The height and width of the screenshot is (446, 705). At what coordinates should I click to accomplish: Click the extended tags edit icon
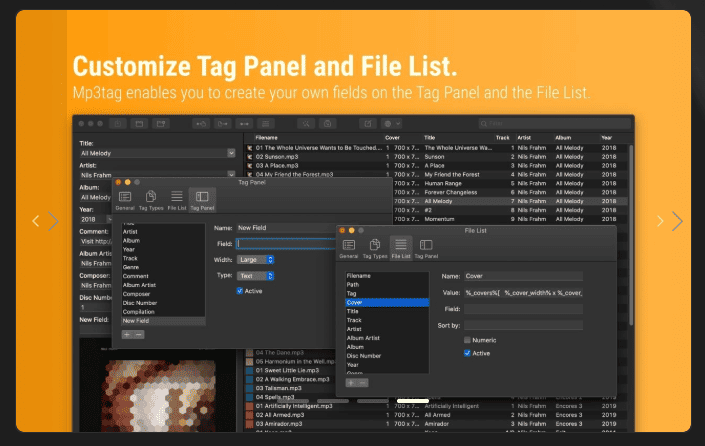pos(368,124)
